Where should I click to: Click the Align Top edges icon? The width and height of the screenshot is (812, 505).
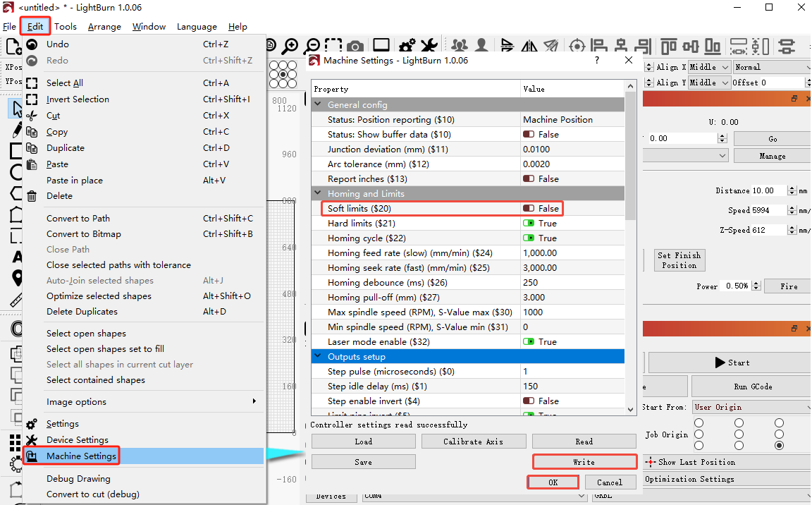(668, 46)
